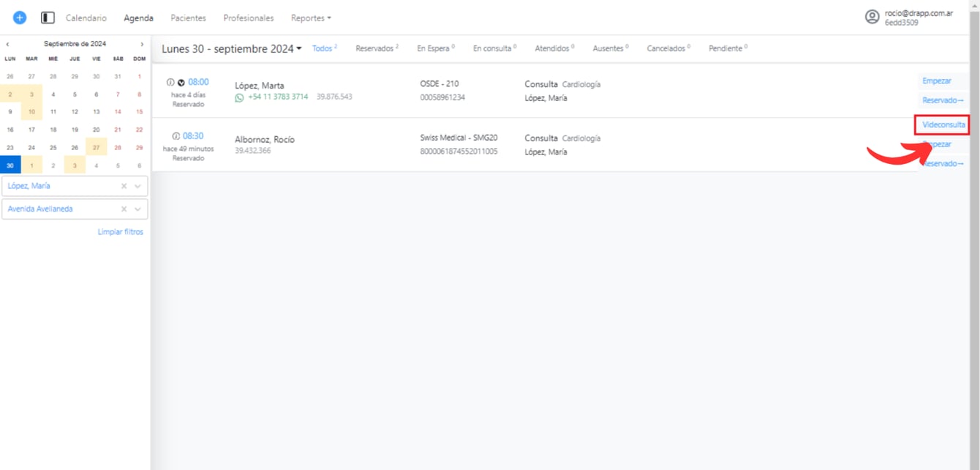The height and width of the screenshot is (470, 980).
Task: Open the 08:30 appointment time link
Action: point(193,136)
